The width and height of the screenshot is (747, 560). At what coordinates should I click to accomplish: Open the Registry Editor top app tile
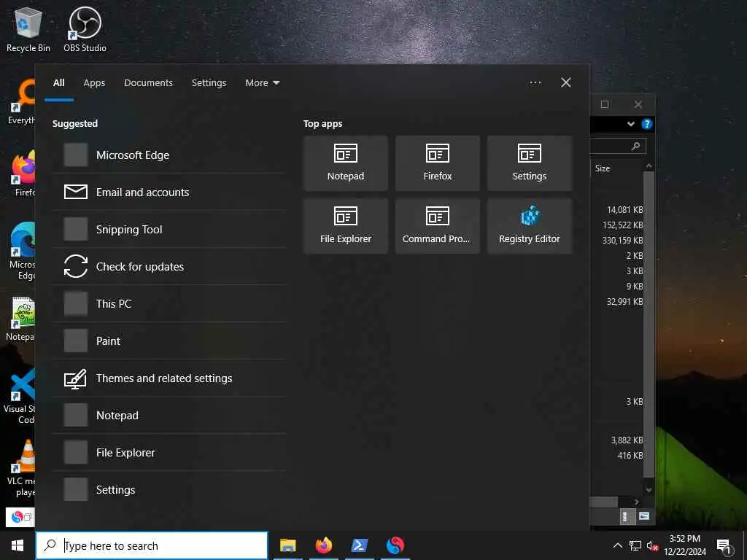coord(530,226)
